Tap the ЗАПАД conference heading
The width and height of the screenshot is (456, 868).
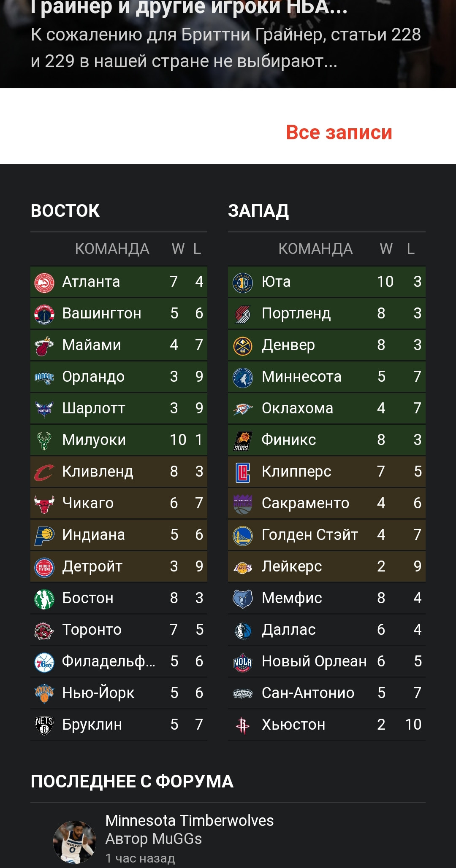[258, 211]
